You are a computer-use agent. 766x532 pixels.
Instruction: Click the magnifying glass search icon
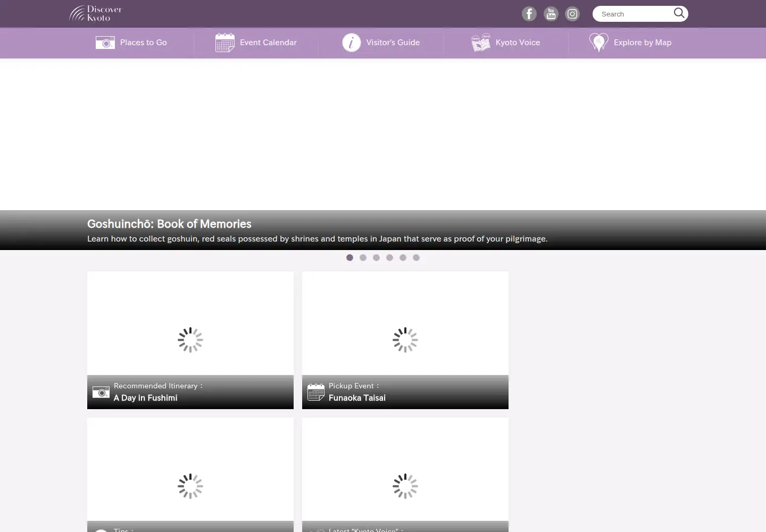tap(679, 13)
